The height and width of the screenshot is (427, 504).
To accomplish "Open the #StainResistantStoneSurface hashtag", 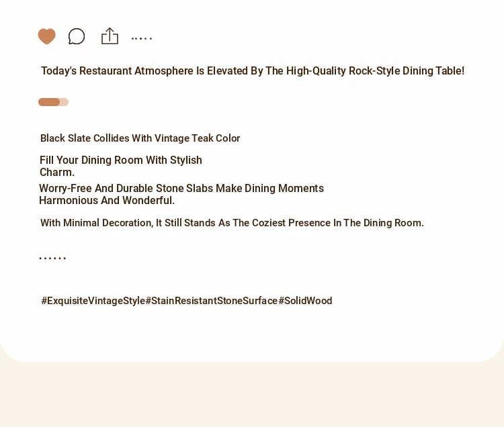I will point(212,301).
